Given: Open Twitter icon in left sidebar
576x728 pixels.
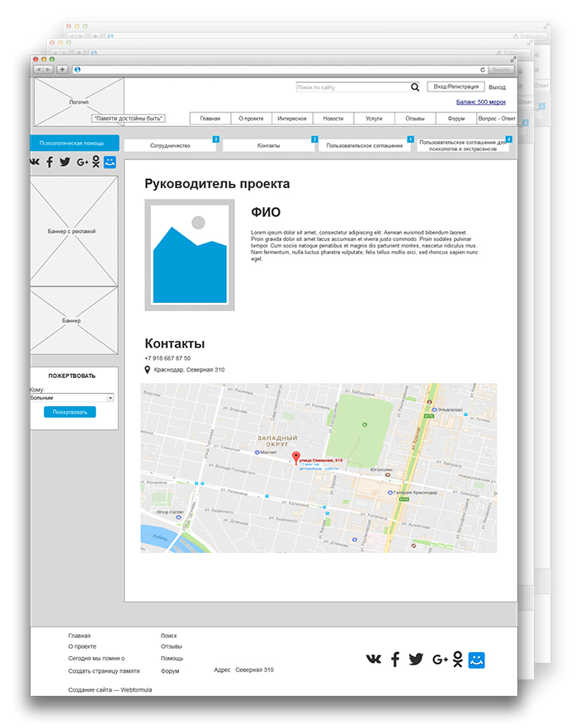Looking at the screenshot, I should tap(65, 162).
